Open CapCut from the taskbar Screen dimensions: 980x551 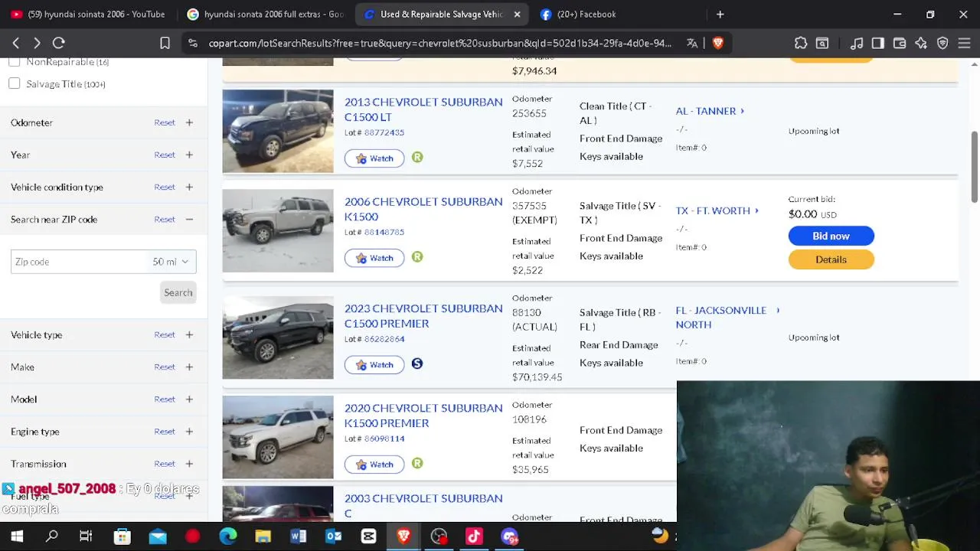coord(368,536)
